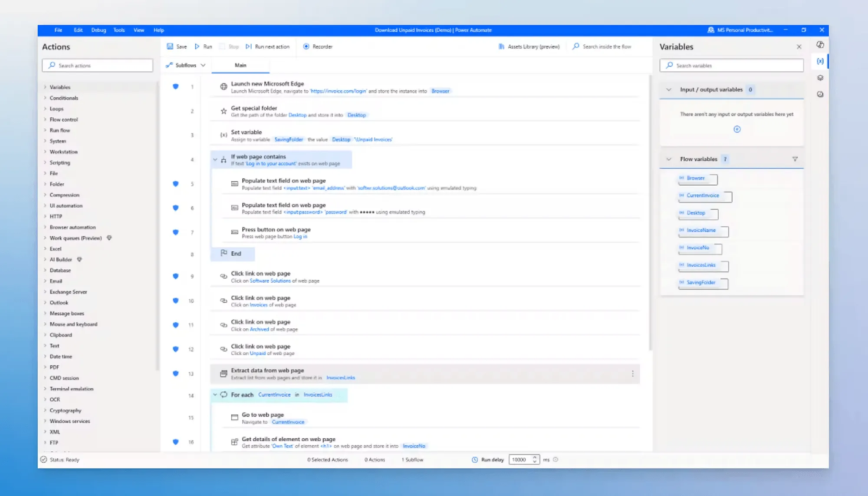Expand the Loops actions group

[x=45, y=109]
